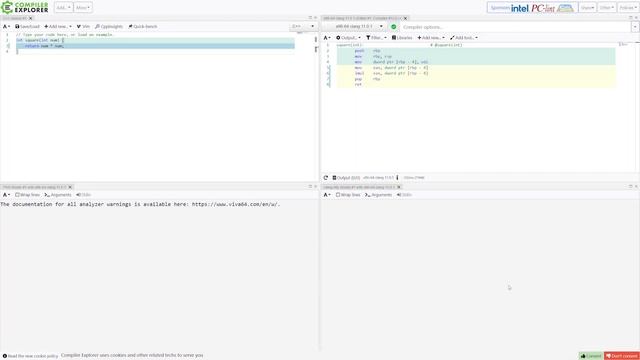
Task: Click the recompile refresh icon
Action: pos(326,178)
